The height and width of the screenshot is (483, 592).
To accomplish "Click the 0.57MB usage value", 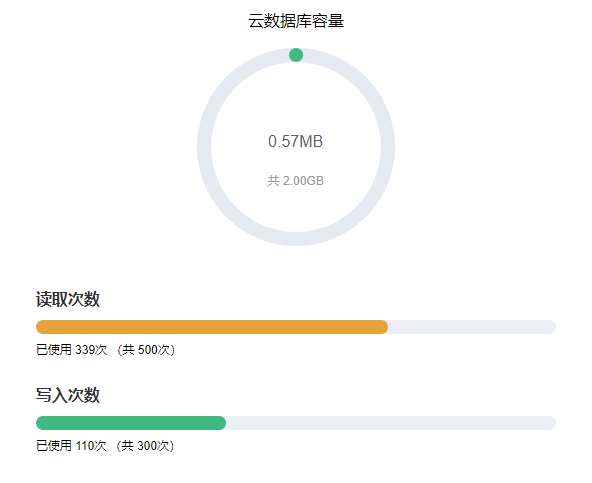I will [x=295, y=142].
